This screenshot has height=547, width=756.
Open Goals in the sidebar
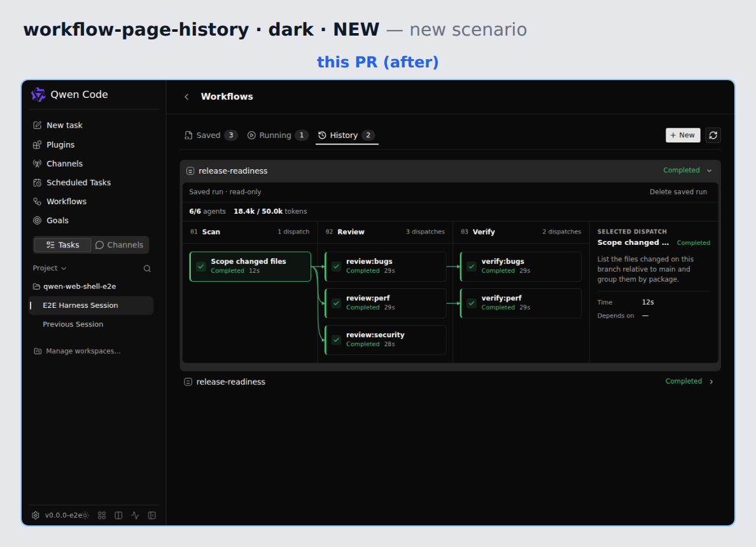91,220
